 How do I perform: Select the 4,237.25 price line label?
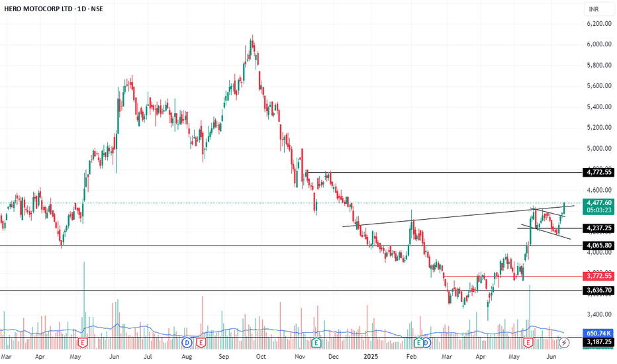[x=598, y=228]
